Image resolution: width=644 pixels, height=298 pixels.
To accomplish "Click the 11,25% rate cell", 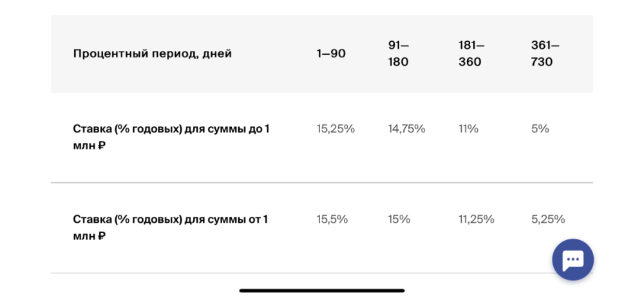I will coord(477,219).
